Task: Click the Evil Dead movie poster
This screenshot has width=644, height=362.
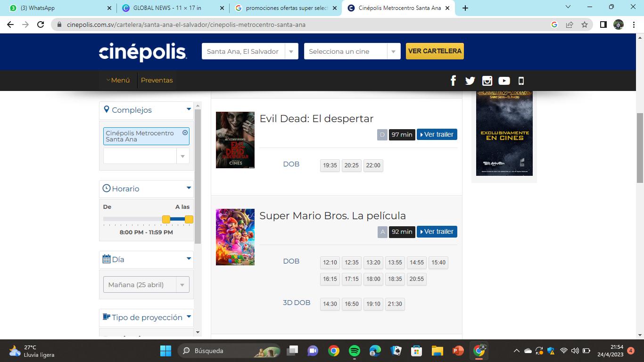Action: coord(235,140)
